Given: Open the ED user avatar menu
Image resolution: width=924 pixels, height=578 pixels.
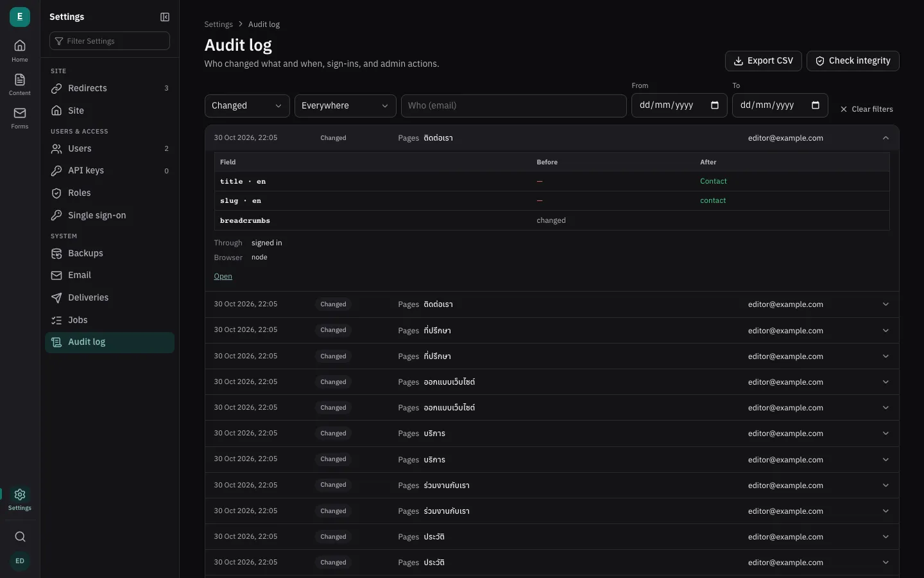Looking at the screenshot, I should [20, 561].
